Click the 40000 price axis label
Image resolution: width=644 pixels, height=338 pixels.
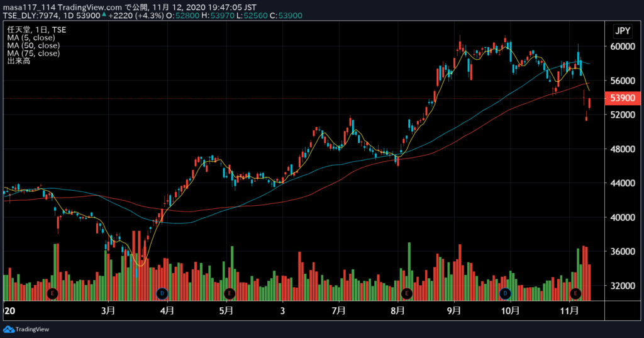point(623,217)
